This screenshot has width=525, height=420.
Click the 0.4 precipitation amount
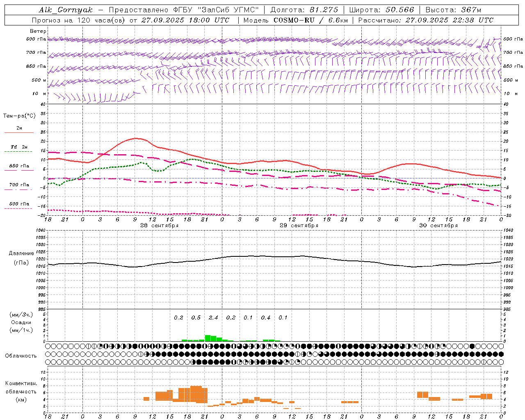point(266,318)
